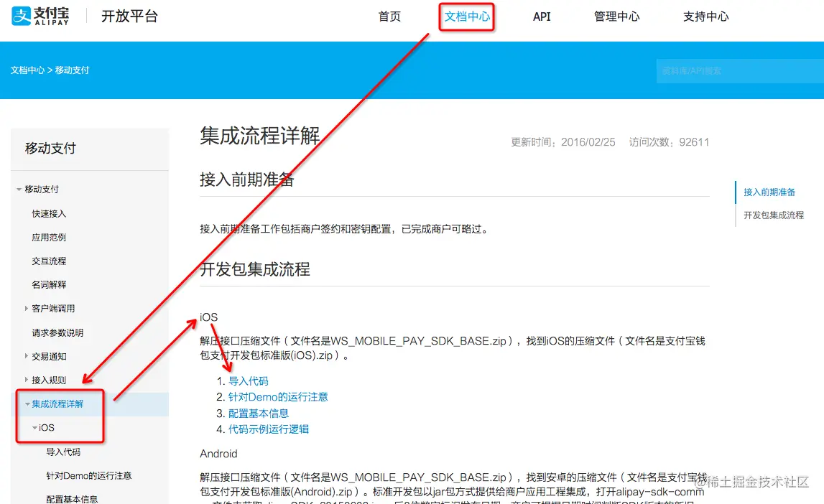
Task: Click the Alipay logo
Action: [x=40, y=17]
